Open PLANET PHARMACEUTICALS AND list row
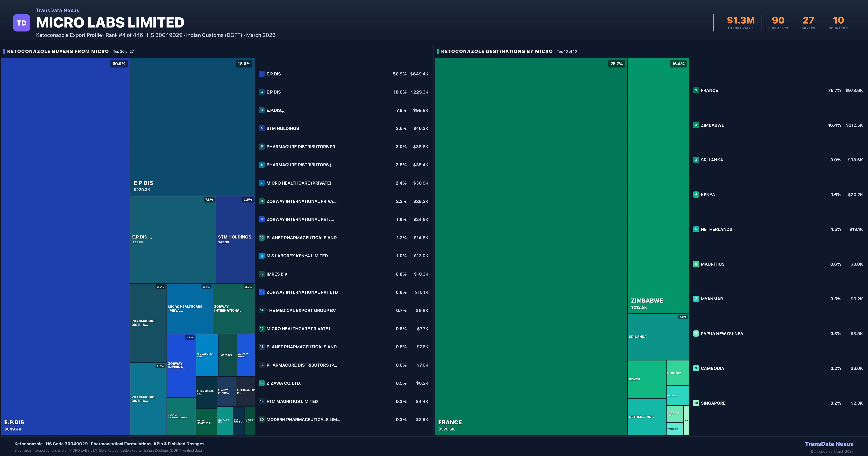This screenshot has height=456, width=868. 301,238
